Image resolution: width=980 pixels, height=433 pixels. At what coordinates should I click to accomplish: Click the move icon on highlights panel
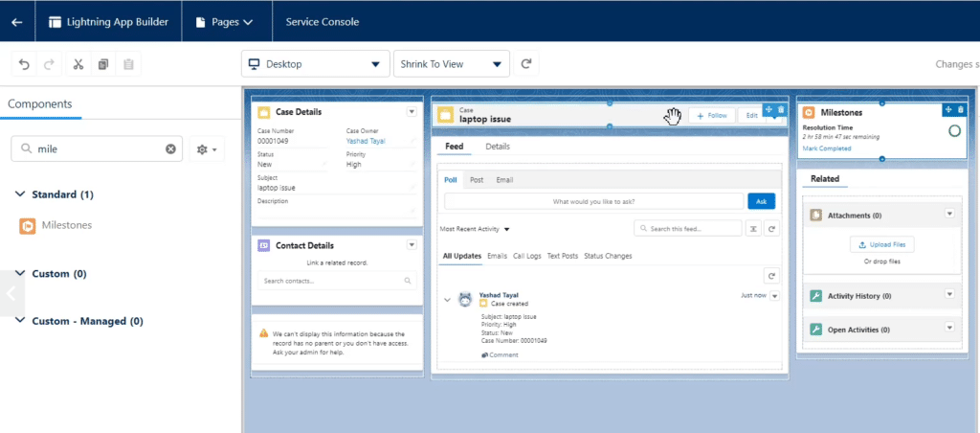click(769, 109)
